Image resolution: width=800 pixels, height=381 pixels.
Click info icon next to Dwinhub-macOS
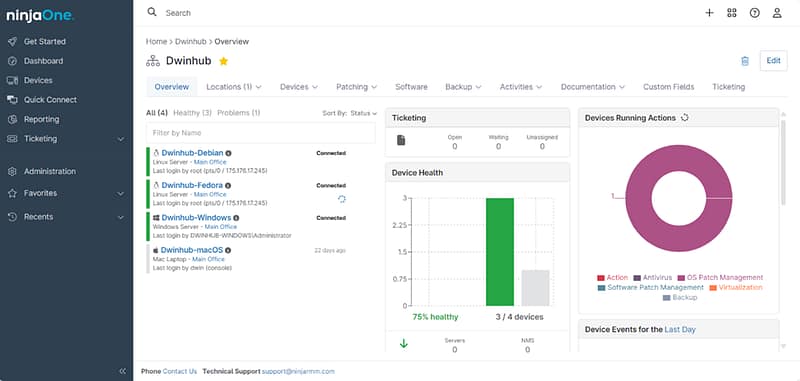[228, 250]
